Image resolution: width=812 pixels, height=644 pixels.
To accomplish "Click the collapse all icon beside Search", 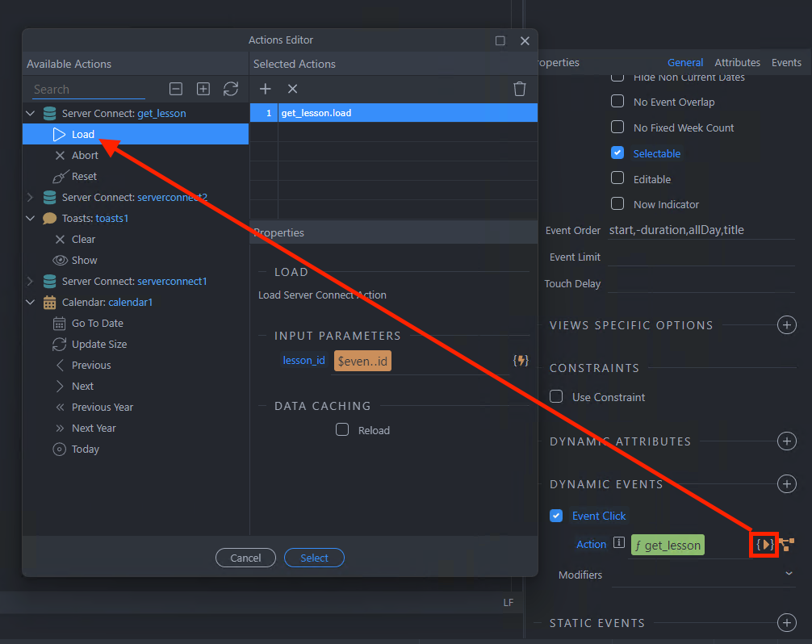I will point(176,89).
